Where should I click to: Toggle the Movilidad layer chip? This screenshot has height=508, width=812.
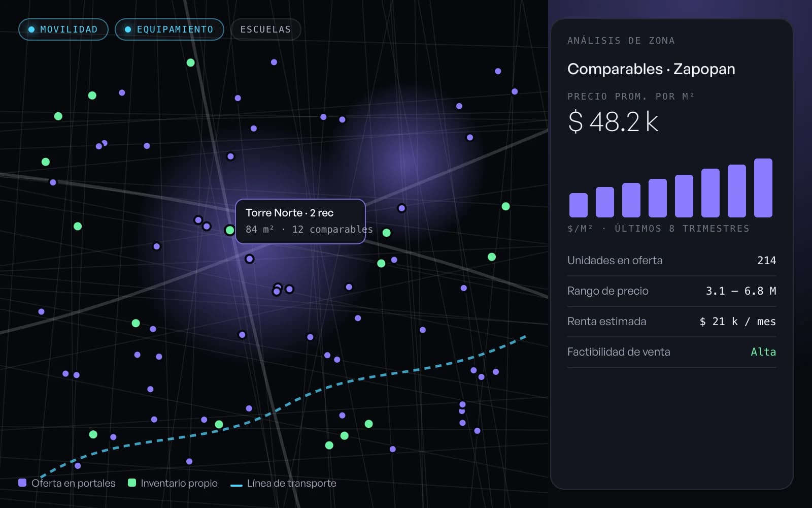point(63,29)
